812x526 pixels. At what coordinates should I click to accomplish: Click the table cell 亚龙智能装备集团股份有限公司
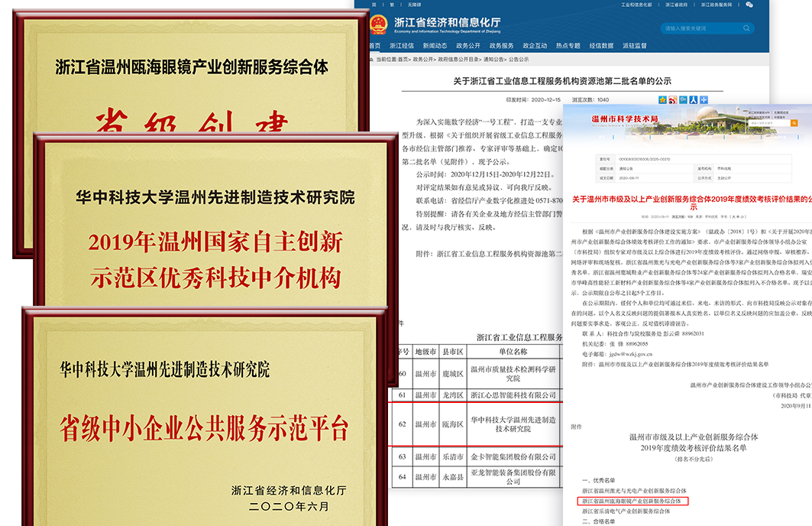513,477
